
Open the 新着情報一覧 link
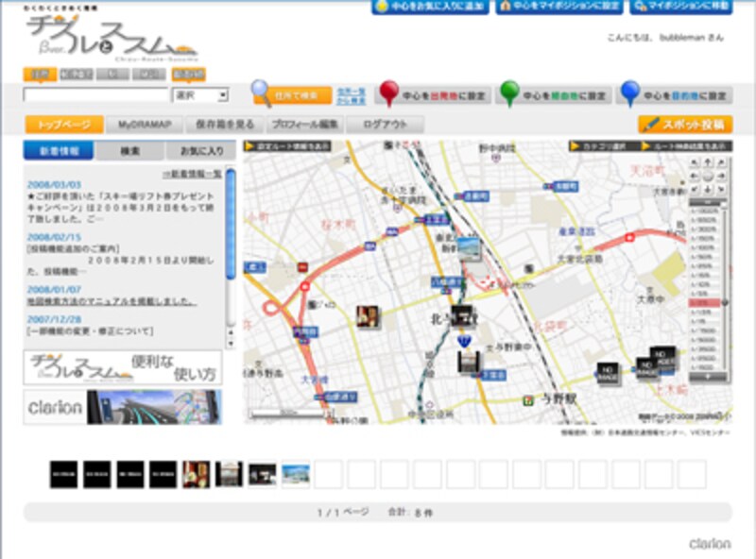coord(192,174)
